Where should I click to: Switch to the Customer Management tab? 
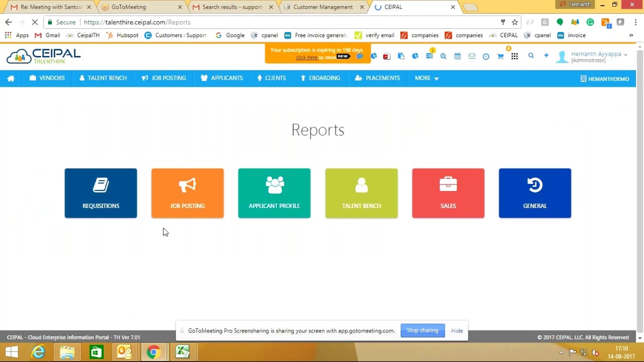323,7
